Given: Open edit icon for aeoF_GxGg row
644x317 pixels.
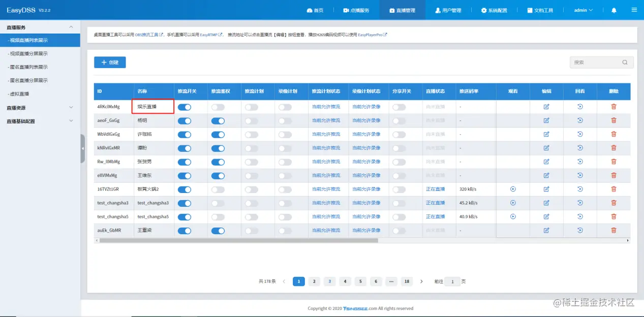Looking at the screenshot, I should (x=546, y=120).
